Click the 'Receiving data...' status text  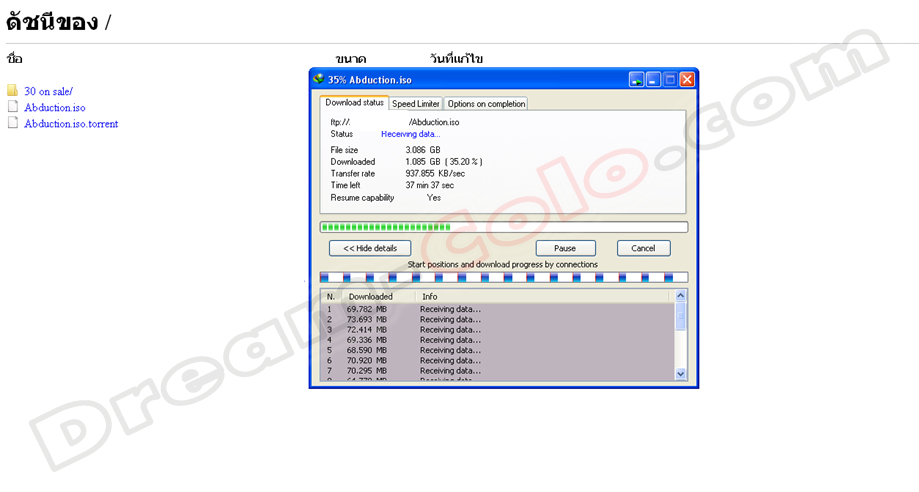coord(410,134)
